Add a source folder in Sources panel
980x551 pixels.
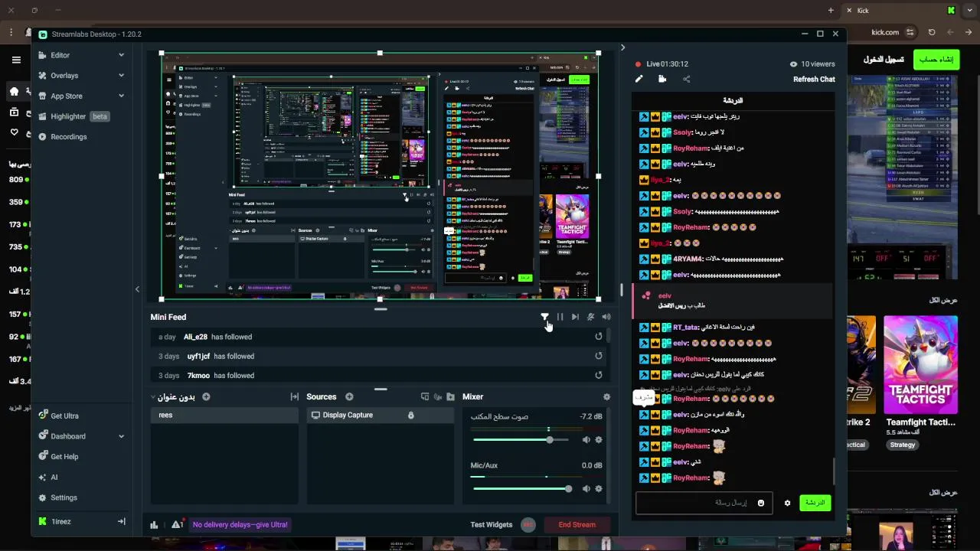coord(451,396)
